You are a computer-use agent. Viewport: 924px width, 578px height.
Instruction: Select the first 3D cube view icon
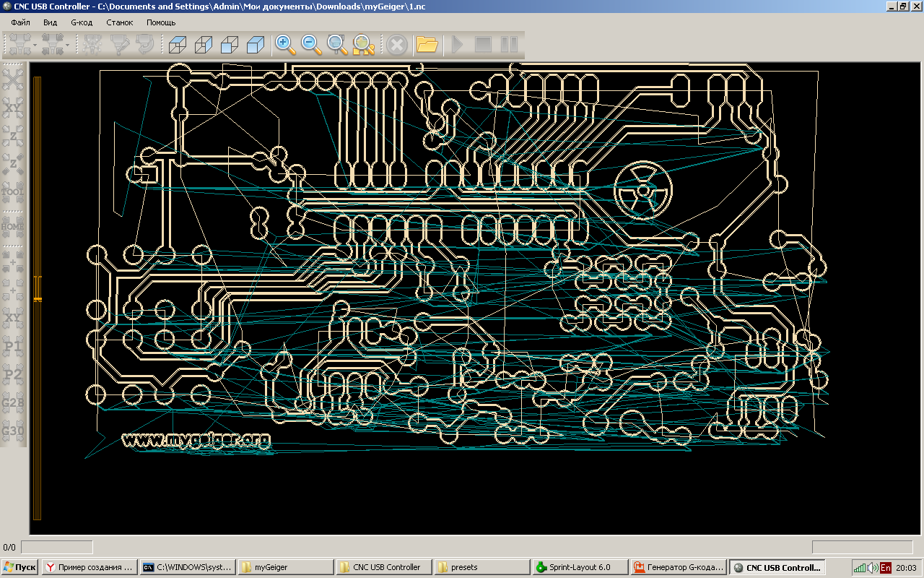[x=178, y=46]
